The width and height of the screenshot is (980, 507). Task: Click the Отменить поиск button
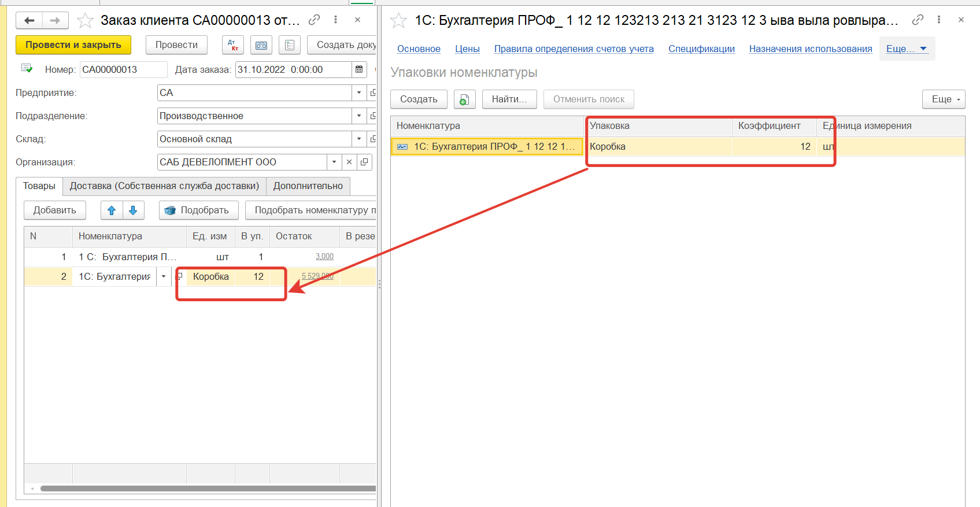[589, 99]
